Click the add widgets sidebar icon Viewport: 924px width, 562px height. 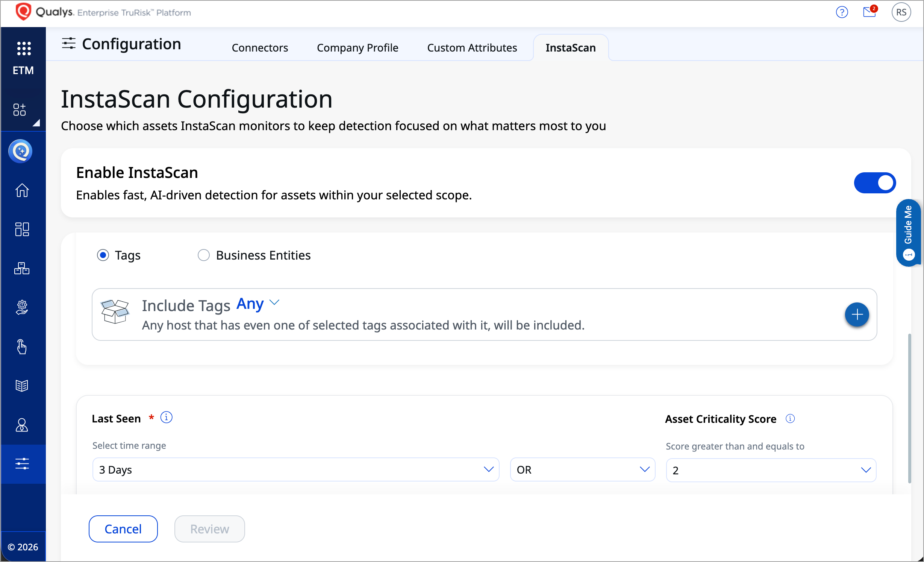(x=20, y=109)
